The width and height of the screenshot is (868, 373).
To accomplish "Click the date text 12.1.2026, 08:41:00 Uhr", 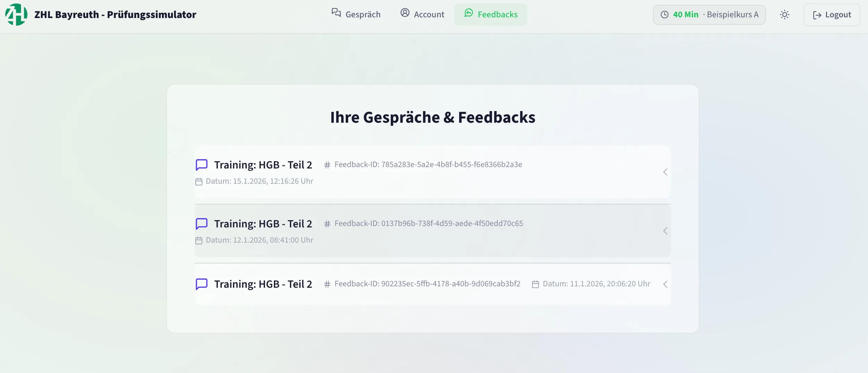I will [x=260, y=240].
